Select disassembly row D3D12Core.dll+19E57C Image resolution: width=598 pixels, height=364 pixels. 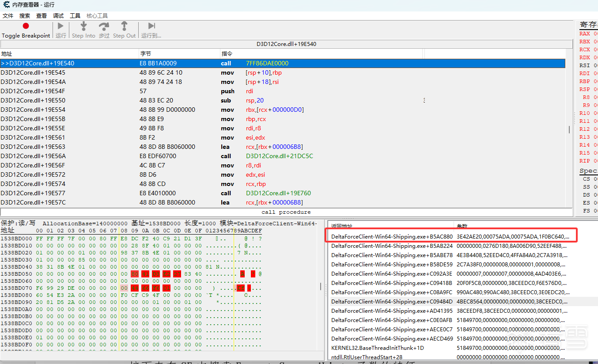283,202
